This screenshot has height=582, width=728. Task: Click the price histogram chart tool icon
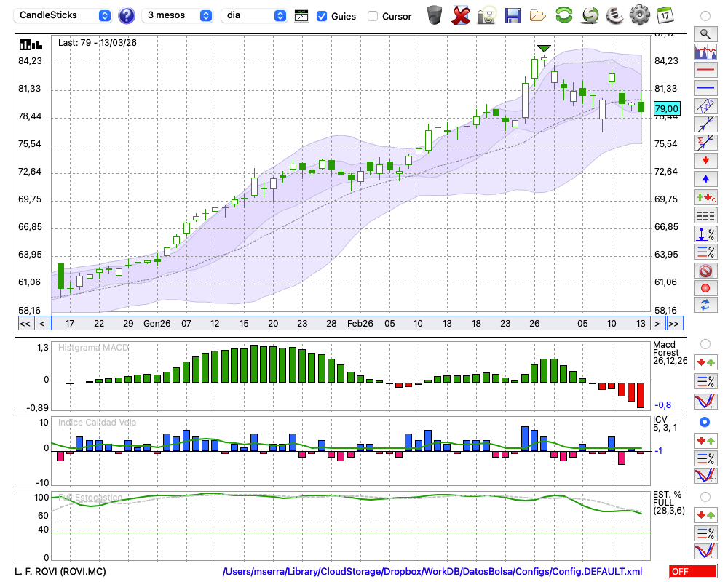tap(705, 52)
